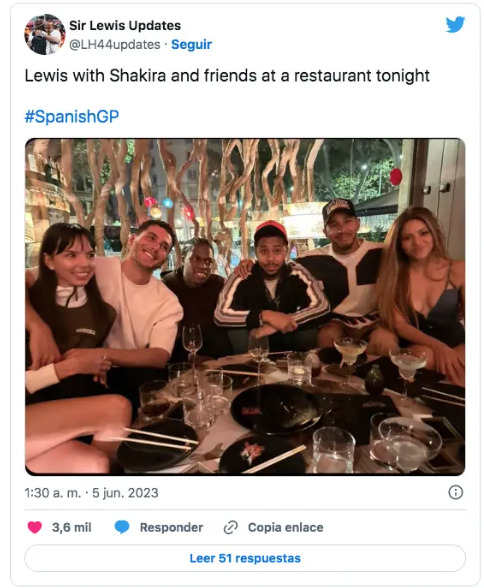Click the Responder label
484x588 pixels.
171,527
